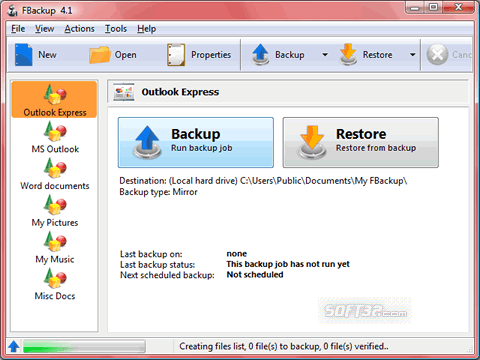Screen dimensions: 480x360
Task: Open the View menu
Action: 45,29
